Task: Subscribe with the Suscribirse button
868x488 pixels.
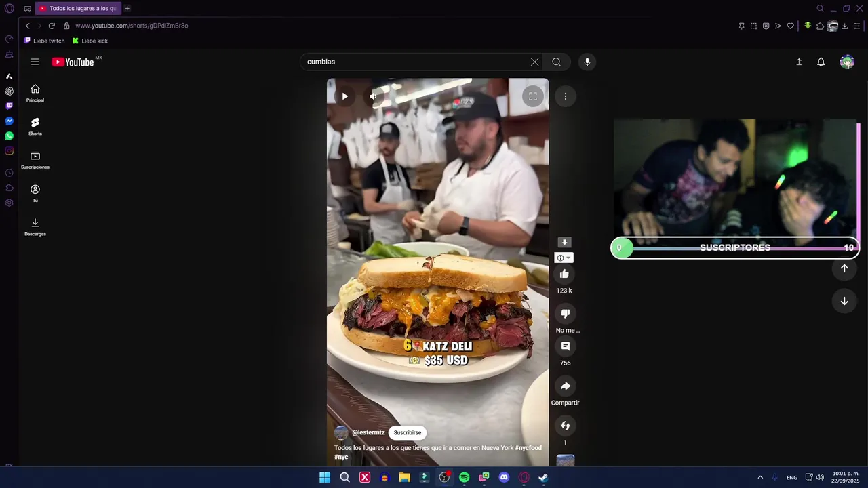Action: [x=408, y=432]
